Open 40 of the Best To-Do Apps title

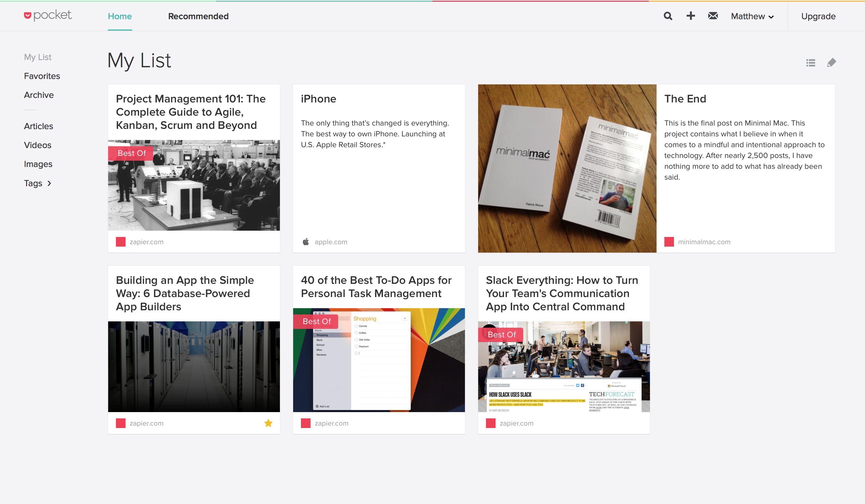click(376, 287)
